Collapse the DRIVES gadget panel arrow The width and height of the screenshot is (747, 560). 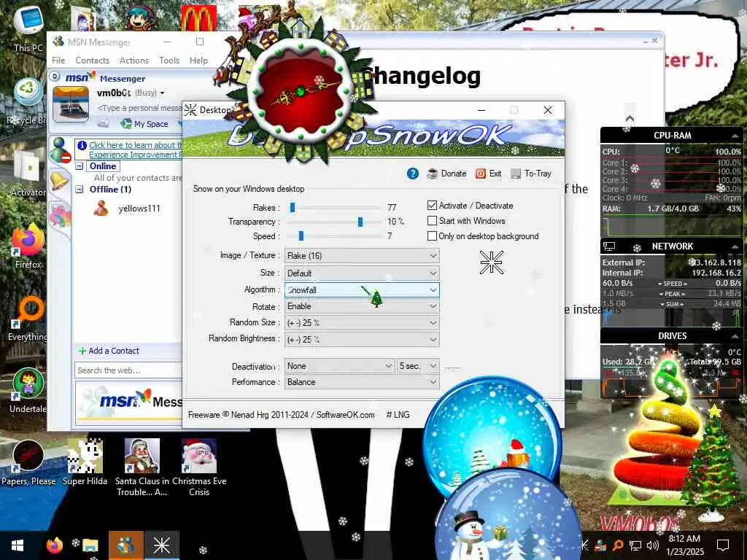(735, 336)
